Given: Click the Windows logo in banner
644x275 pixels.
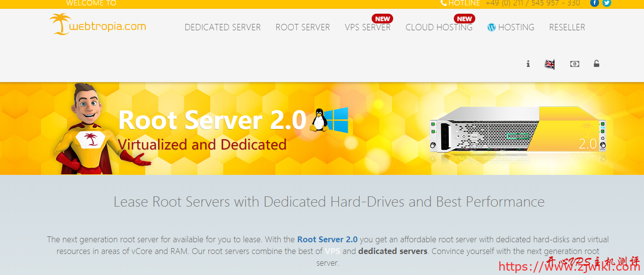Looking at the screenshot, I should [336, 120].
